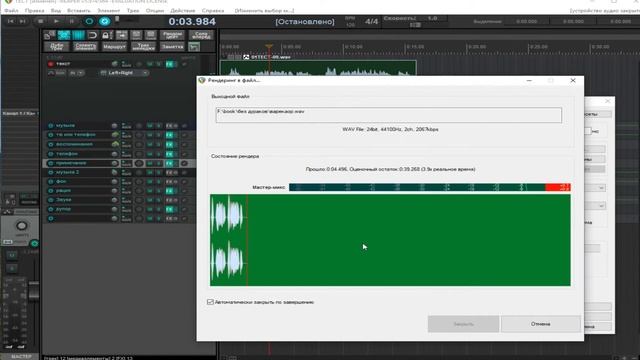Click the master pan knob in mixer
Screen dimensions: 640x360
coord(22,225)
